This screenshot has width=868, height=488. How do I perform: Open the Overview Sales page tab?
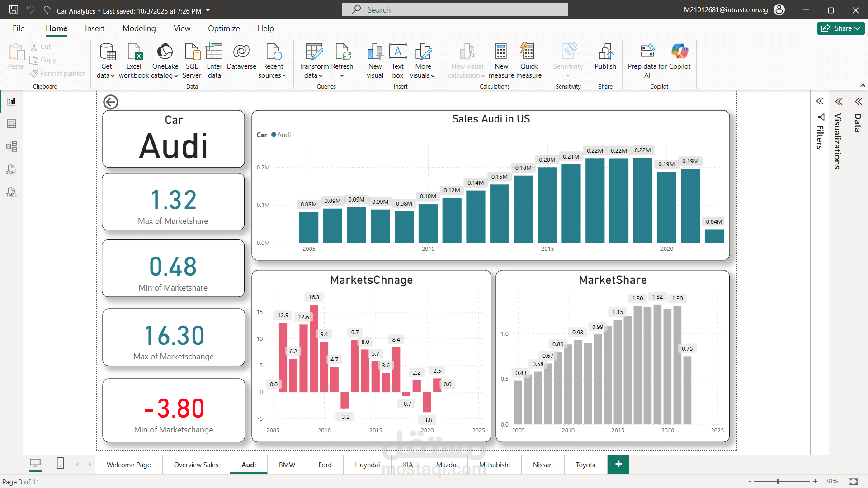(x=196, y=465)
